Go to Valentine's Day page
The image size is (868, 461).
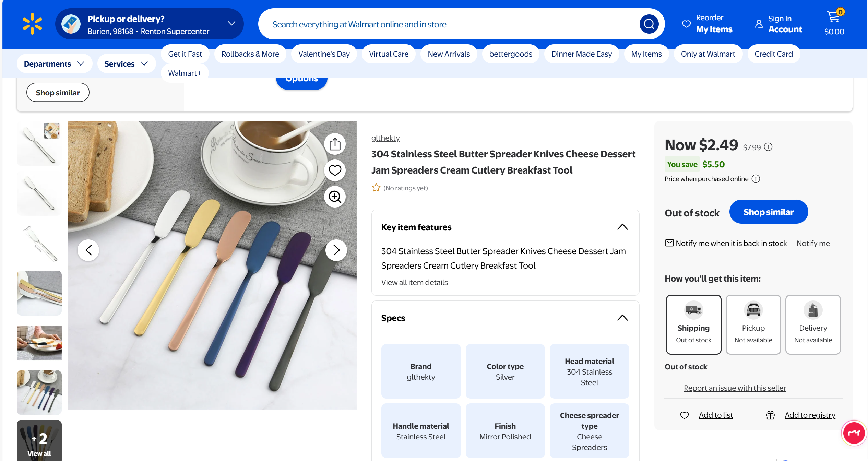click(x=324, y=54)
